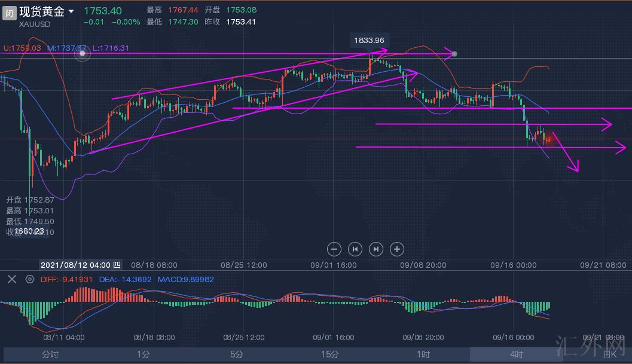
Task: Click the red marker on latest candle
Action: click(x=548, y=139)
